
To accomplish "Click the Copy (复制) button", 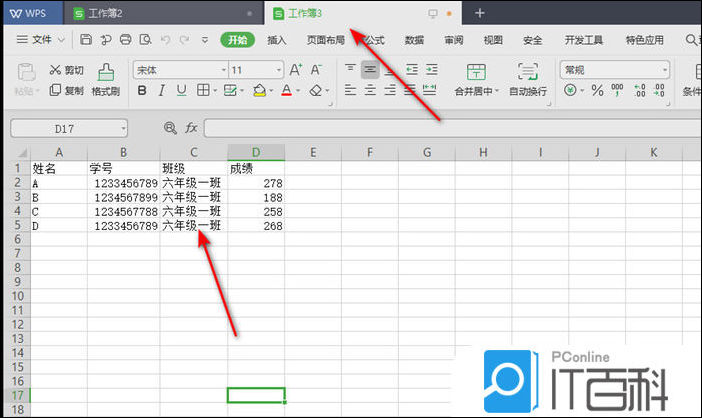I will [67, 90].
